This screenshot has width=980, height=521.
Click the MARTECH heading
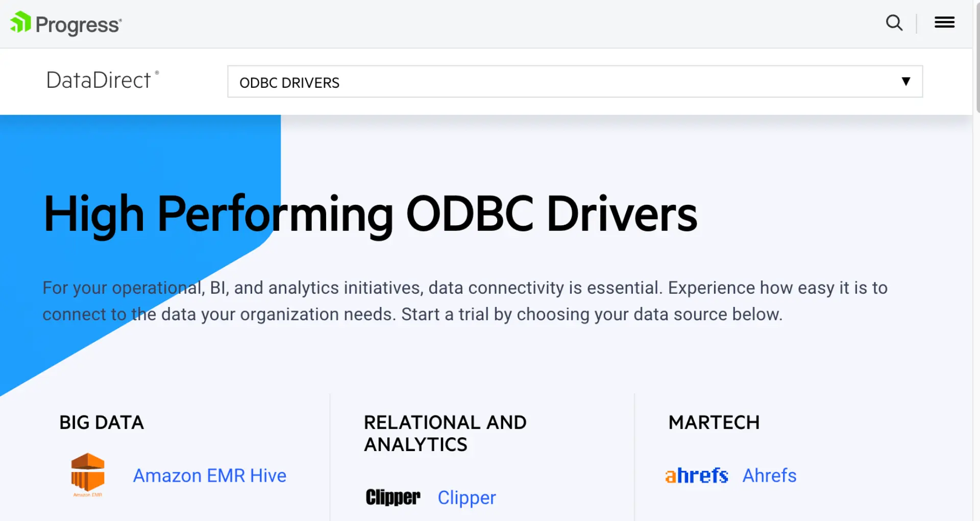(x=714, y=422)
